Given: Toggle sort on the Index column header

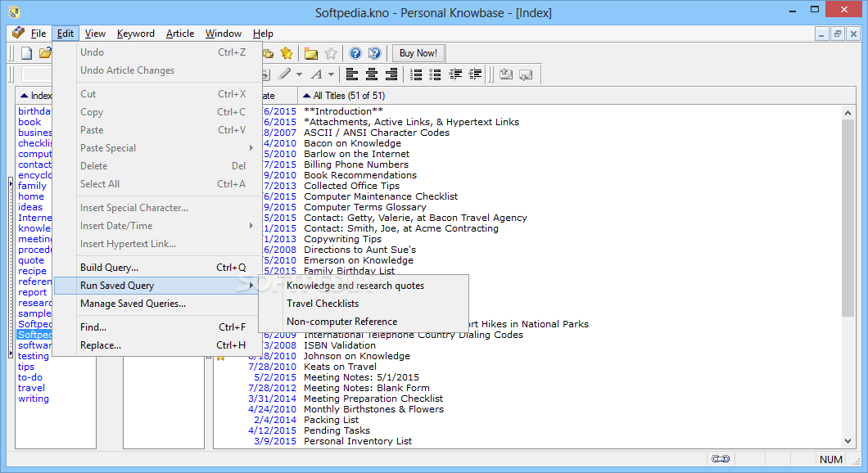Looking at the screenshot, I should point(35,96).
